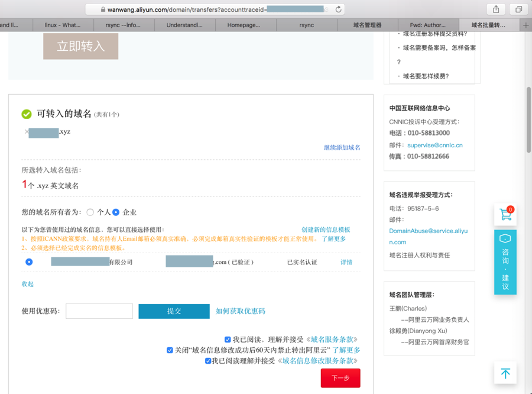Toggle the 域名服务条款 agreement checkbox

click(228, 340)
